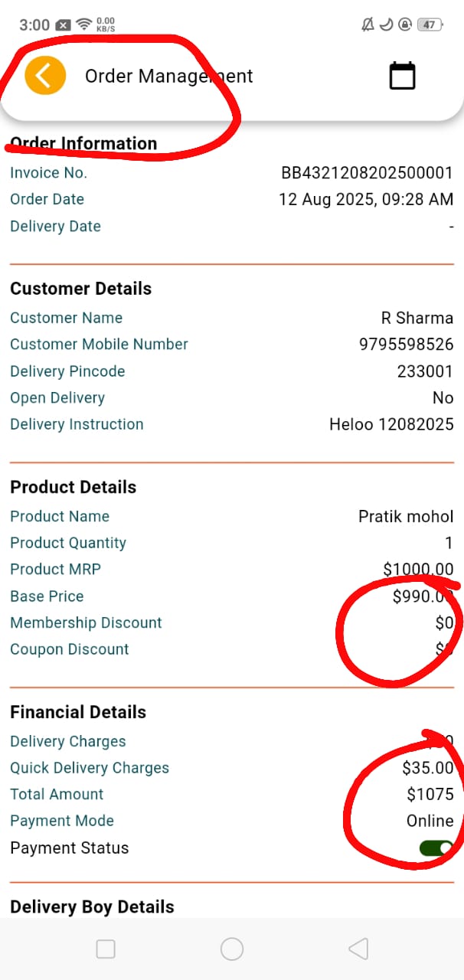
Task: Tap the Wi-Fi status bar icon
Action: 83,24
